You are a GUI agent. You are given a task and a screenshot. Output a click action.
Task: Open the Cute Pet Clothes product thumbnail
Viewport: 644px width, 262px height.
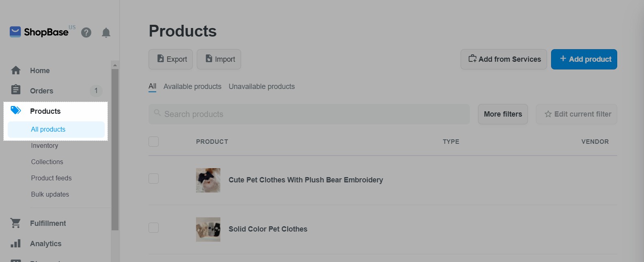click(x=208, y=180)
